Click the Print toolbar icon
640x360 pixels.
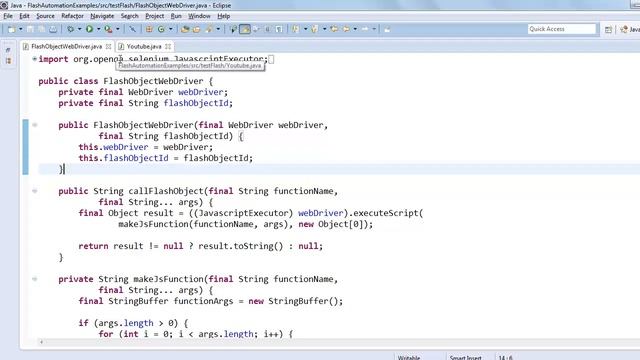(53, 29)
